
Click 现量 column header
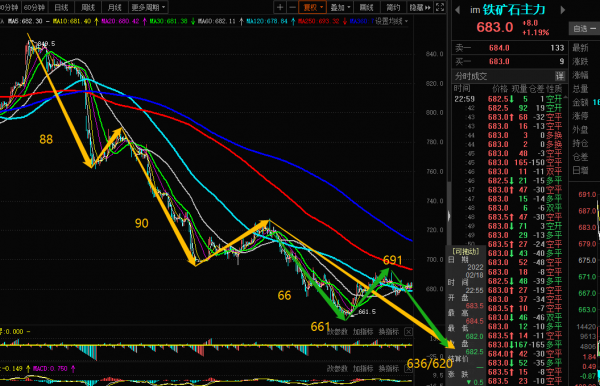(x=519, y=89)
